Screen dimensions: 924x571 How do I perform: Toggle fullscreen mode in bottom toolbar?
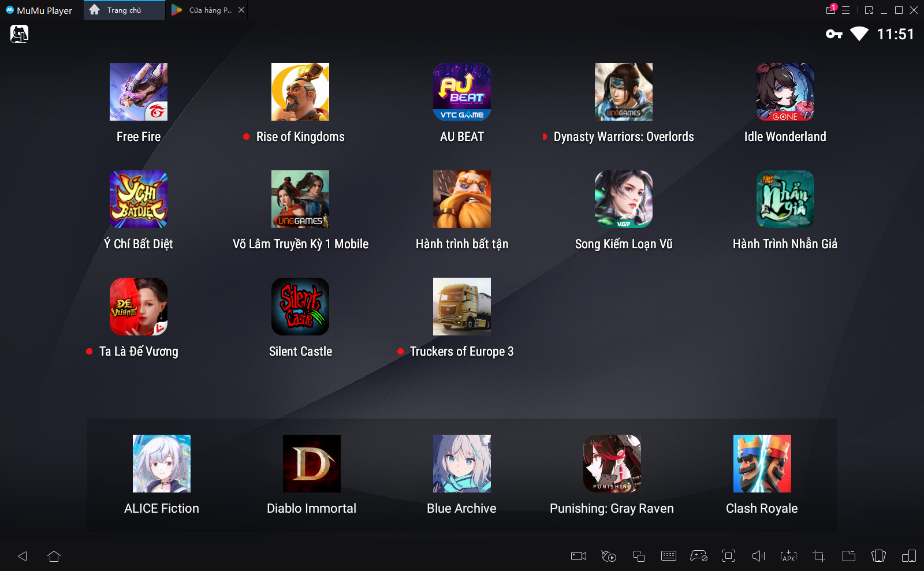728,556
